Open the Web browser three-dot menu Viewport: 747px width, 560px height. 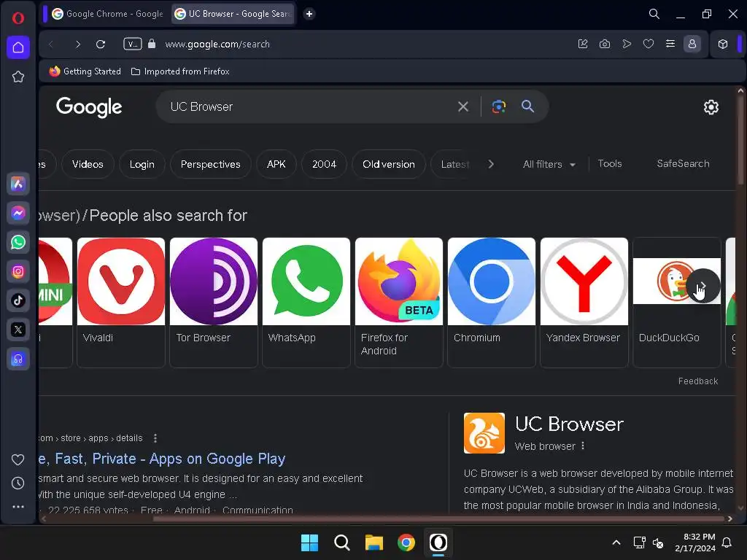pos(583,446)
